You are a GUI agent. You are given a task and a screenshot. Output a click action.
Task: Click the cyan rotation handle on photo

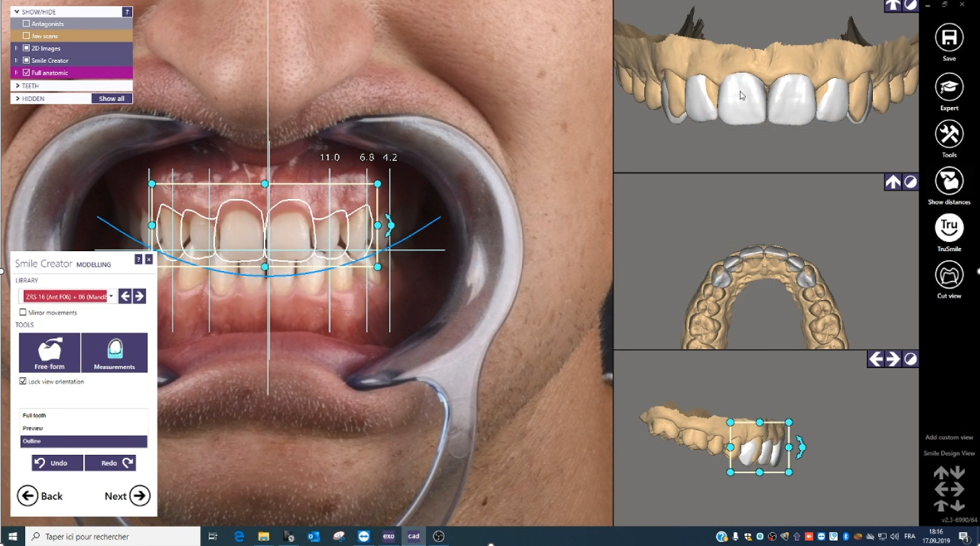coord(390,225)
